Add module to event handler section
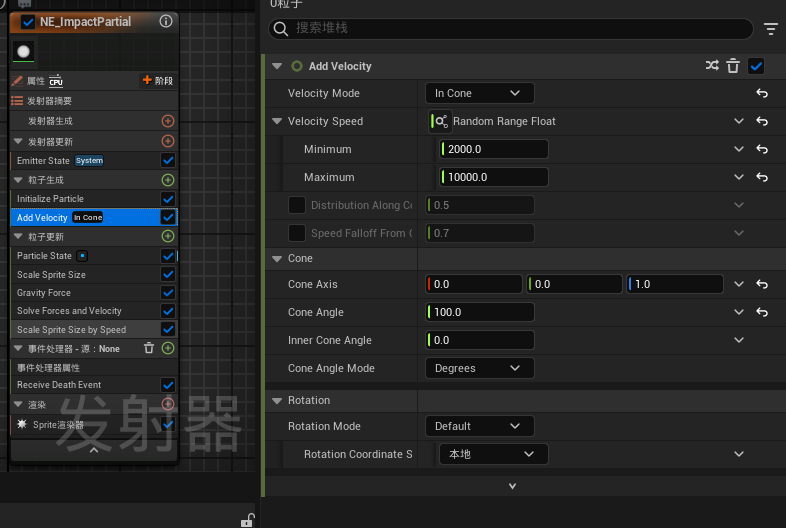Image resolution: width=786 pixels, height=528 pixels. pyautogui.click(x=168, y=348)
